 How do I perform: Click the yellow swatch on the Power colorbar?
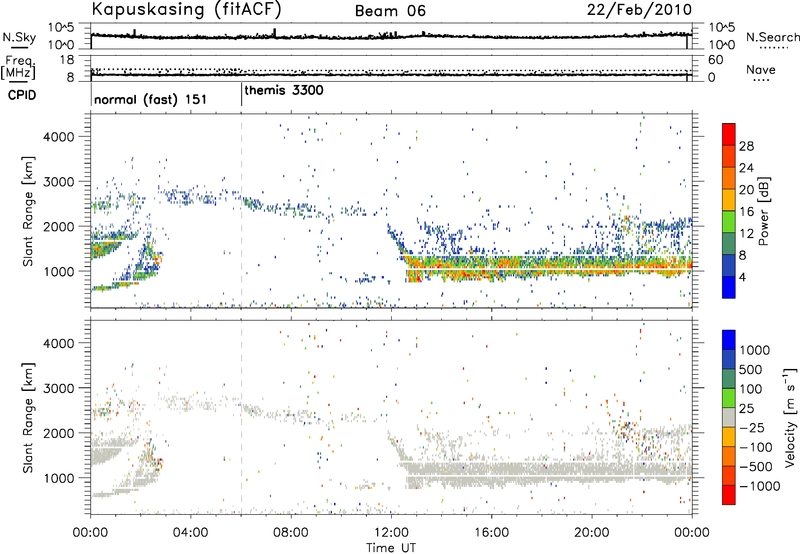tap(729, 200)
